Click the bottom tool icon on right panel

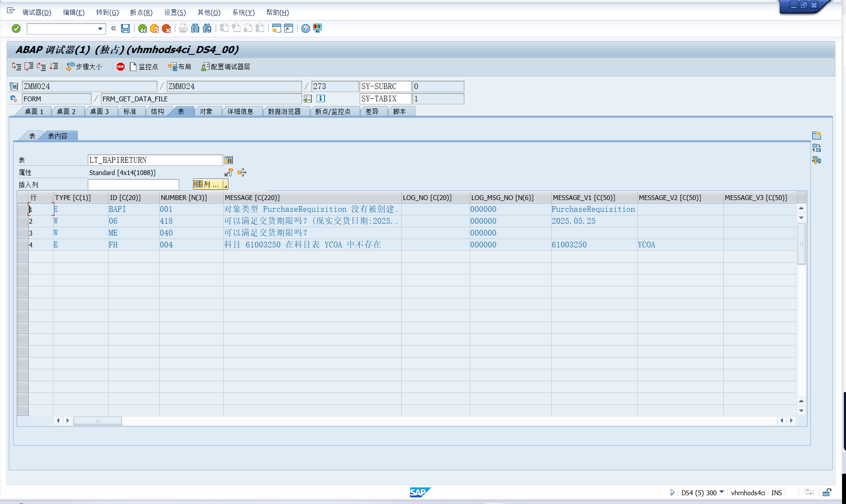point(817,160)
